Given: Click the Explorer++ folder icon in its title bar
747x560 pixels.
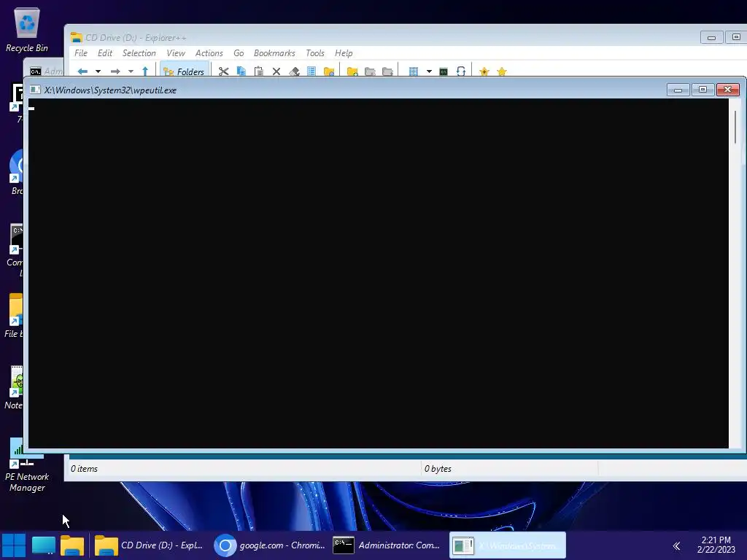Looking at the screenshot, I should 76,37.
